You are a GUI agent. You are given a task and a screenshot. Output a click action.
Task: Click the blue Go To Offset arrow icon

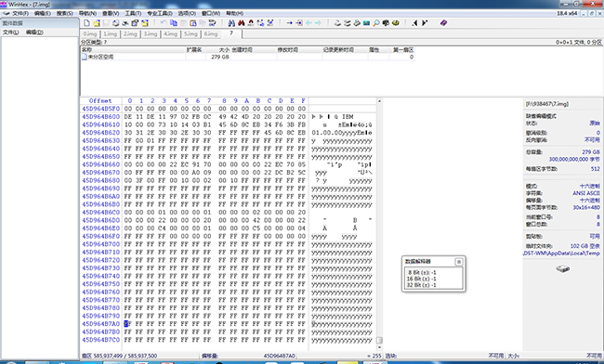[x=290, y=23]
